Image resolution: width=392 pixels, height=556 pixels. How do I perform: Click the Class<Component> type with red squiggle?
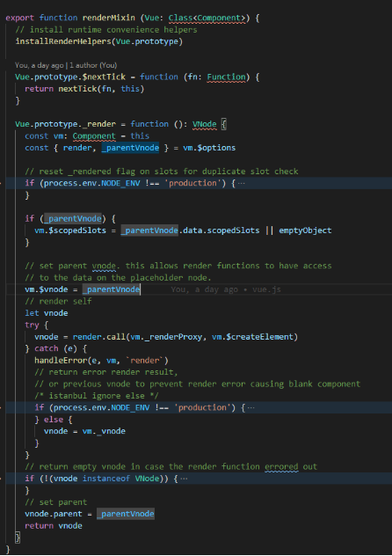[x=207, y=18]
